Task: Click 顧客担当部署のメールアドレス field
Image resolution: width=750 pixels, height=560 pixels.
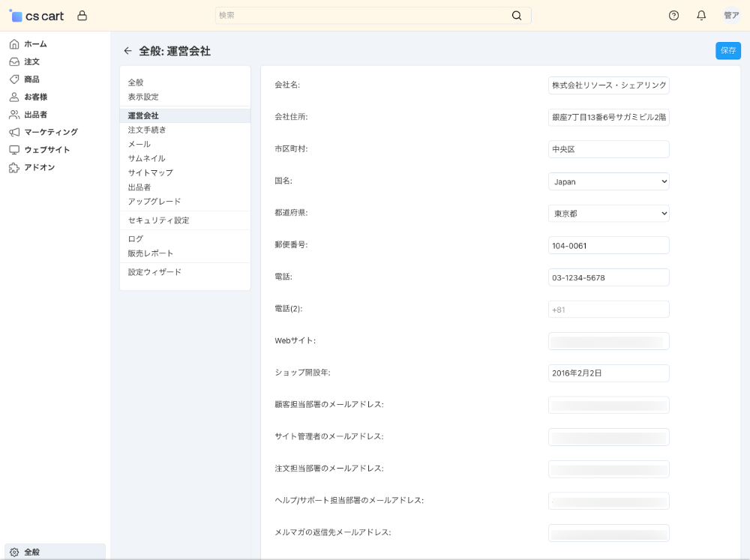Action: coord(608,405)
